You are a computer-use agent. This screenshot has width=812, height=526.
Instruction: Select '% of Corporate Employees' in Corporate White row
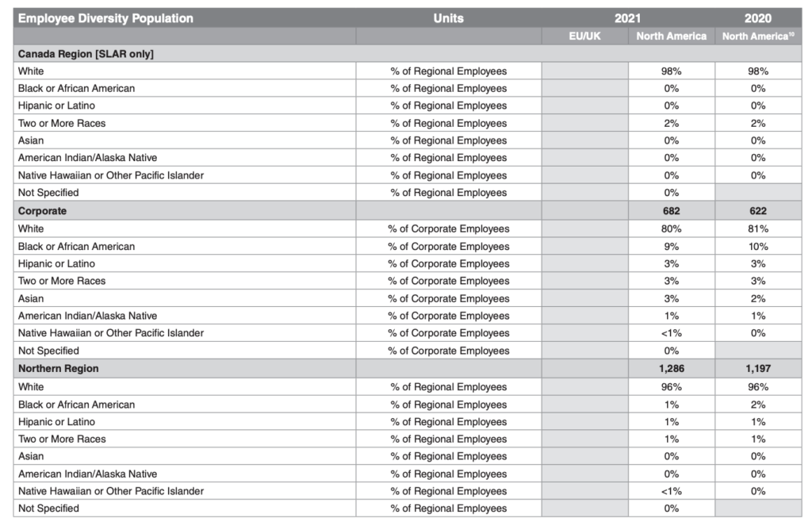[449, 229]
